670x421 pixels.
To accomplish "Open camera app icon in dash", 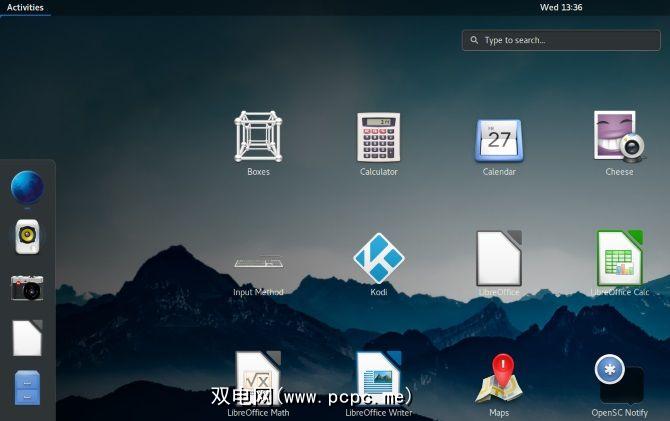I will pyautogui.click(x=27, y=288).
